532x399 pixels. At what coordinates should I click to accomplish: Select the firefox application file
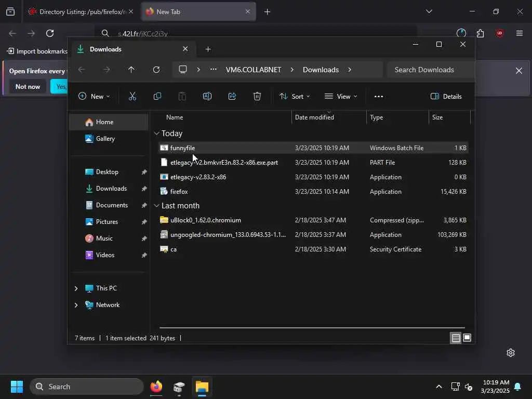click(313, 192)
